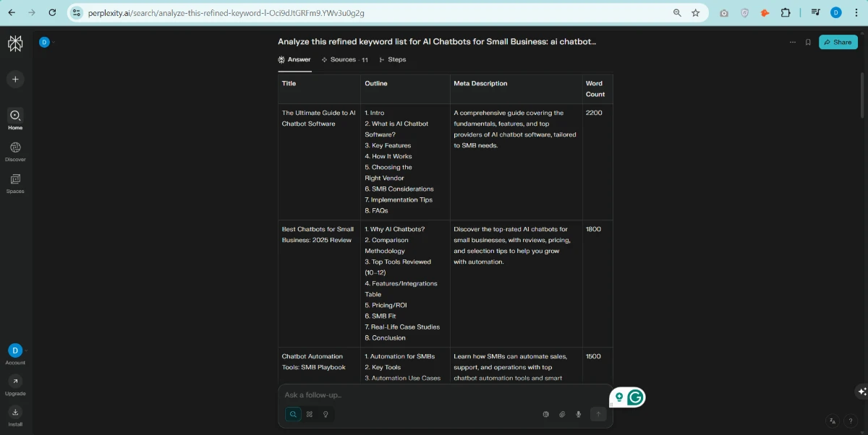Click the orange fox extension icon
868x435 pixels.
765,12
